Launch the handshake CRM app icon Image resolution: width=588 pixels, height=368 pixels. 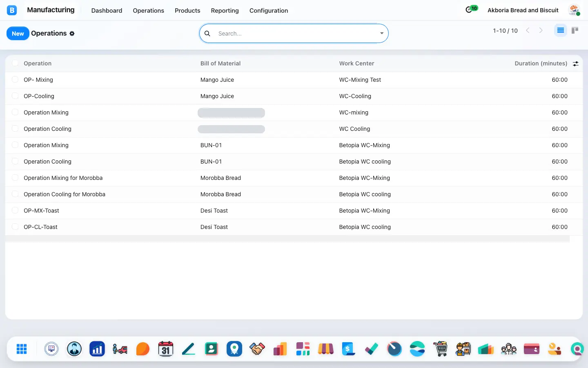[257, 349]
